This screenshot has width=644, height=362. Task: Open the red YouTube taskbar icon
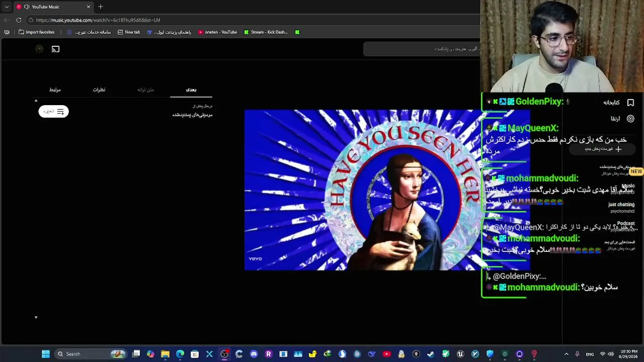click(386, 354)
